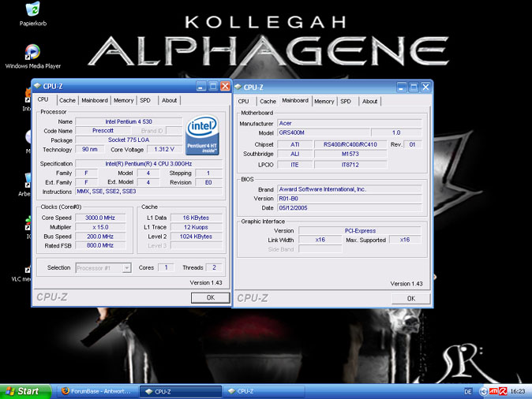Click the Code Name value Prescott
532x399 pixels.
click(103, 131)
